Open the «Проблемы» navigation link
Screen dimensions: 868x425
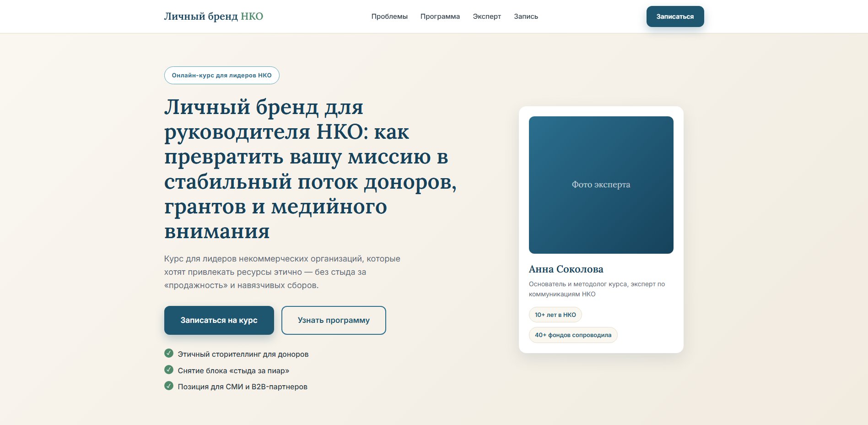point(389,16)
